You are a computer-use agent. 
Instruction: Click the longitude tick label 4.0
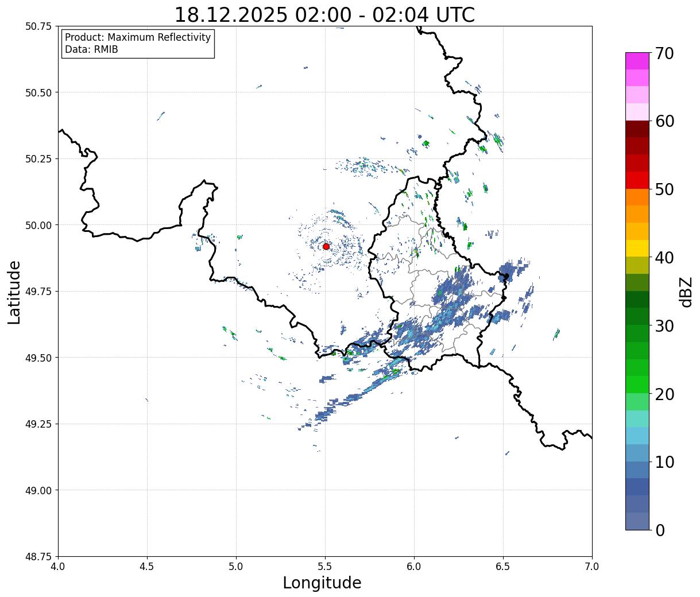(x=58, y=566)
